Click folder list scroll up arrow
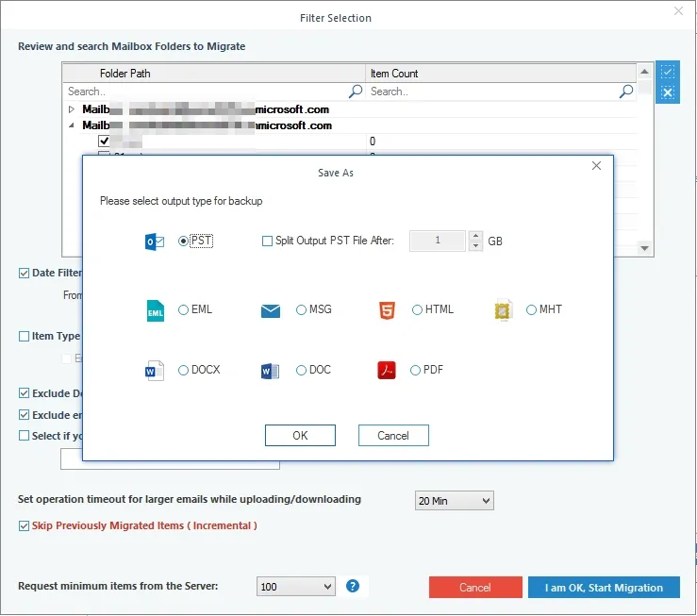This screenshot has height=616, width=697. click(x=644, y=72)
